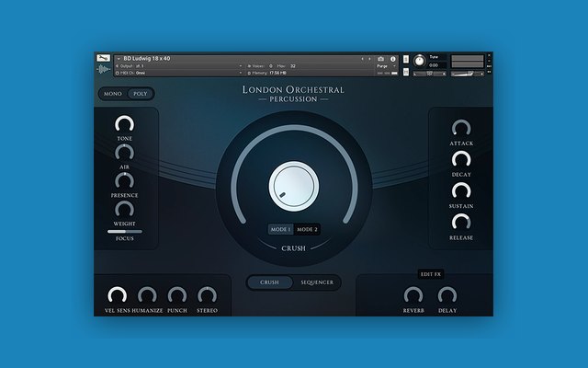Click the Air knob
588x368 pixels.
point(125,153)
